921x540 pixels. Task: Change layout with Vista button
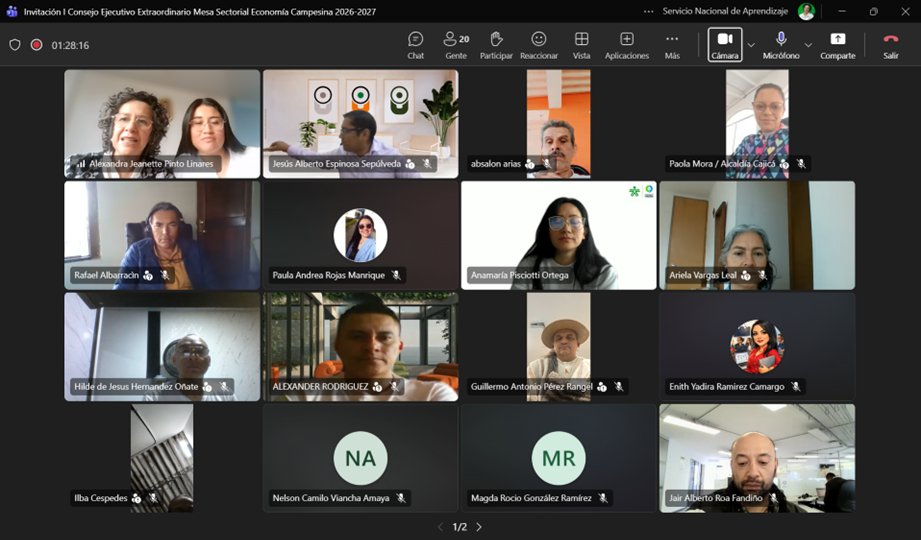(x=581, y=45)
